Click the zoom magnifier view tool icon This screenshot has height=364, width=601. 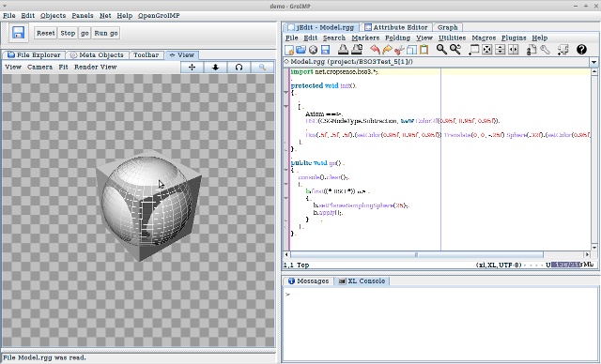262,67
